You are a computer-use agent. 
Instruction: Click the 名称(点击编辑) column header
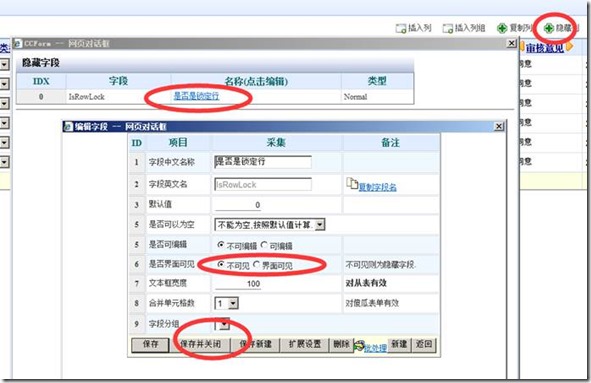coord(256,81)
